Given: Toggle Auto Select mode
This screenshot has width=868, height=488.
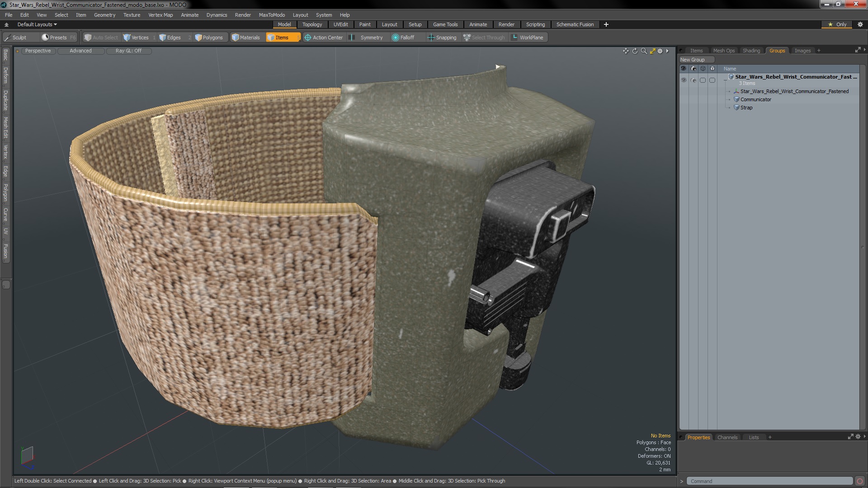Looking at the screenshot, I should click(101, 38).
